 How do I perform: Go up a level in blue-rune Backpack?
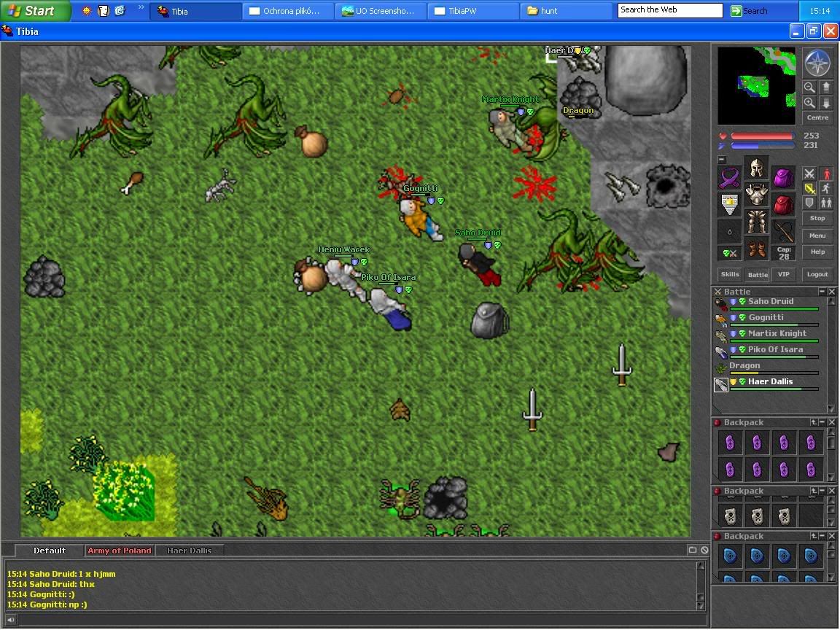[x=814, y=536]
